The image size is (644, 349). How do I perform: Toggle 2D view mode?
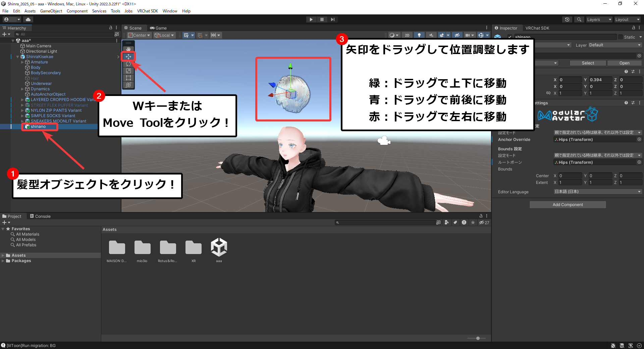(407, 35)
